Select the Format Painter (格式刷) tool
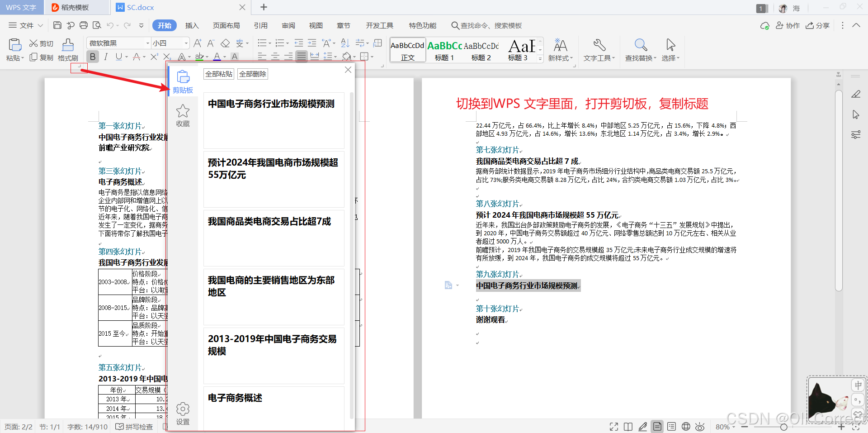 (x=68, y=50)
